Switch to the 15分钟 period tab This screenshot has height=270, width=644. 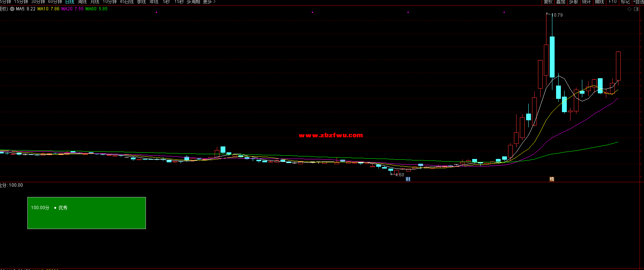pyautogui.click(x=21, y=2)
